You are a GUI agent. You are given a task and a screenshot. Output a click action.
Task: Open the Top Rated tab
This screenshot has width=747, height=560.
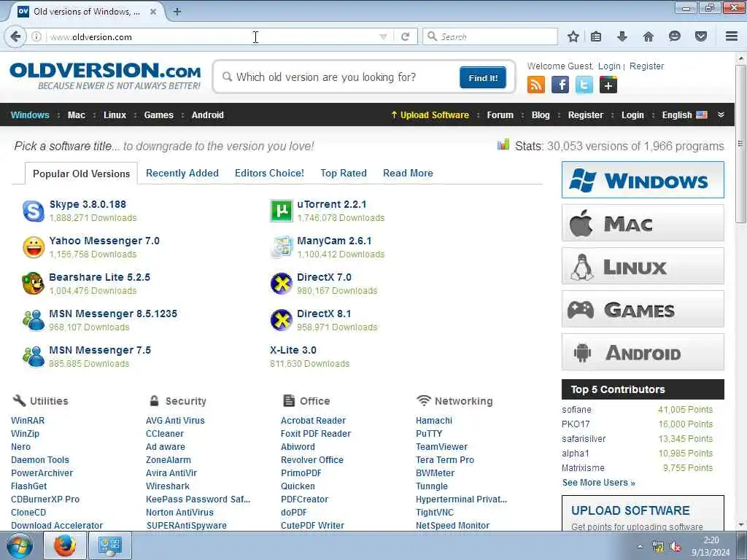coord(344,173)
